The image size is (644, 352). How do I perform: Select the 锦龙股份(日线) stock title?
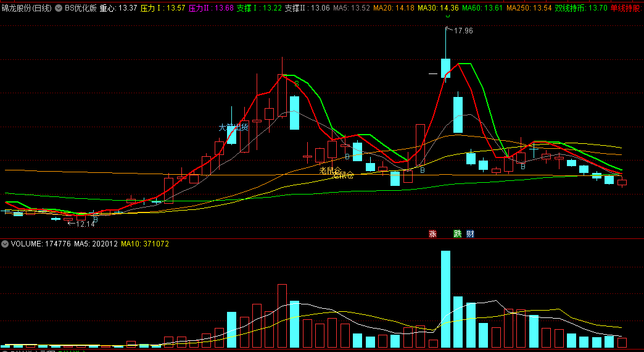(27, 8)
